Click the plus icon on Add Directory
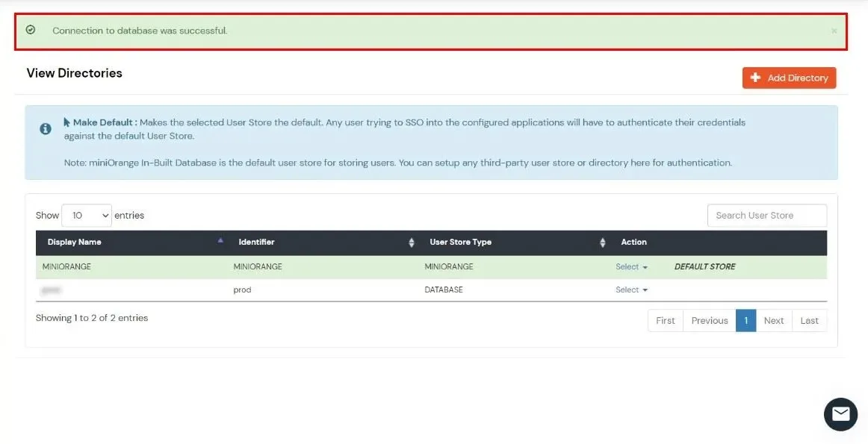868x444 pixels. point(755,77)
